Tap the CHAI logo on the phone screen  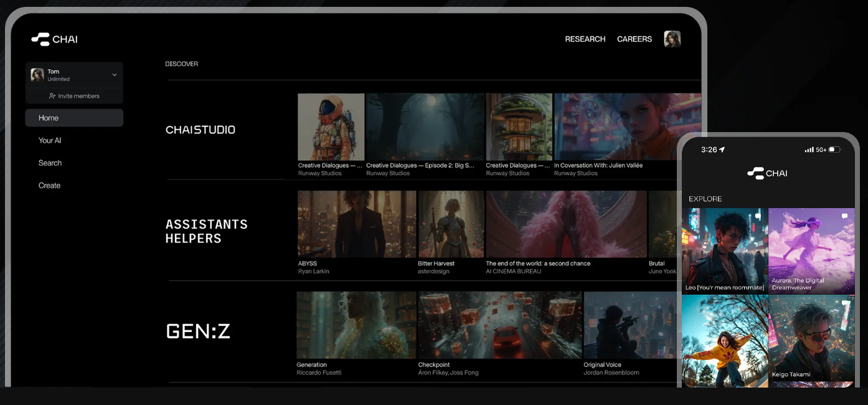tap(767, 173)
